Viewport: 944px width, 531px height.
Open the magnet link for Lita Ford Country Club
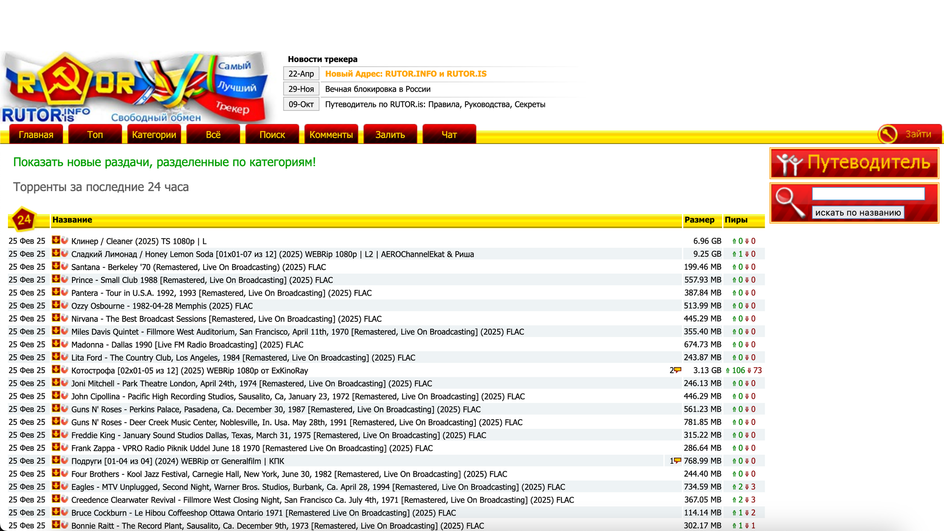(x=64, y=357)
